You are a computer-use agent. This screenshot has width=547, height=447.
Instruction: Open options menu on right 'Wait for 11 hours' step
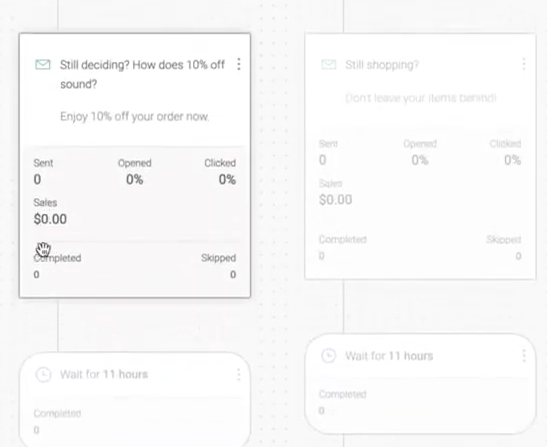[524, 356]
